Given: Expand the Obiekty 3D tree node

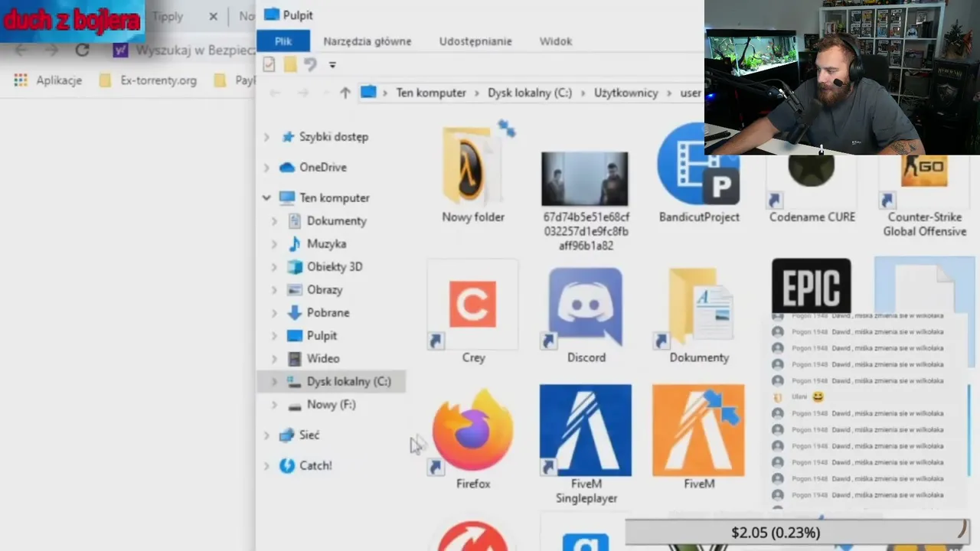Looking at the screenshot, I should 274,267.
